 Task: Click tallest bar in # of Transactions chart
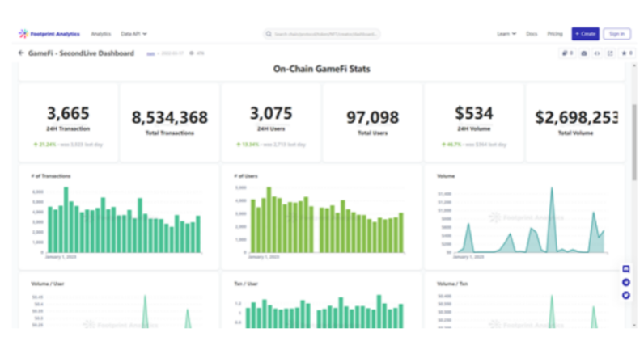coord(66,220)
